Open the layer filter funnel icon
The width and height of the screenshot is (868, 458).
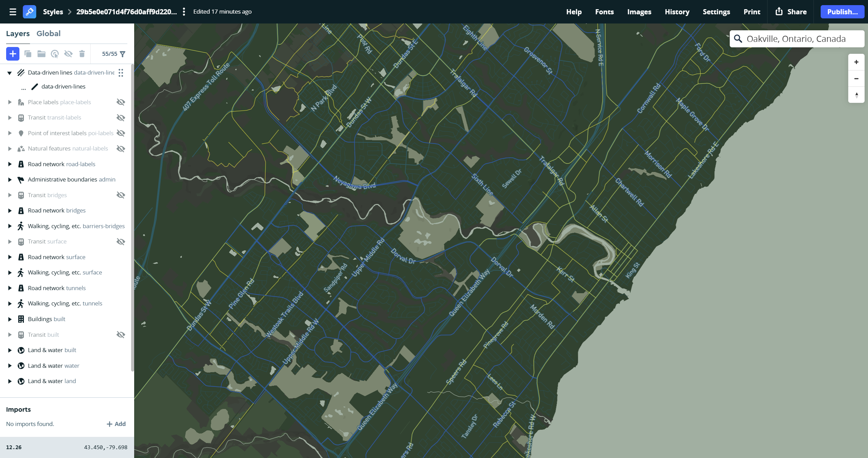click(122, 54)
